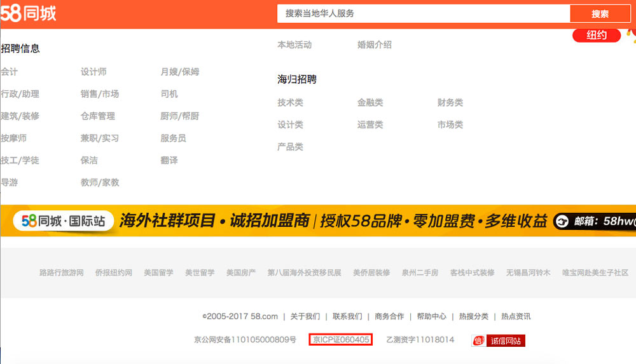This screenshot has width=636, height=364.
Task: Click the 诚信网站 badge icon
Action: (x=498, y=340)
